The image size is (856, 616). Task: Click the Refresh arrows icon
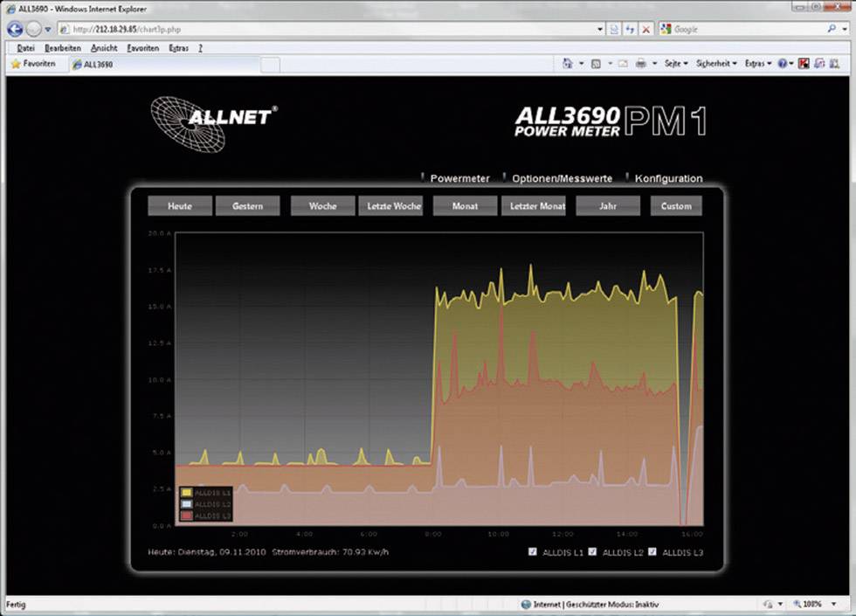(630, 30)
